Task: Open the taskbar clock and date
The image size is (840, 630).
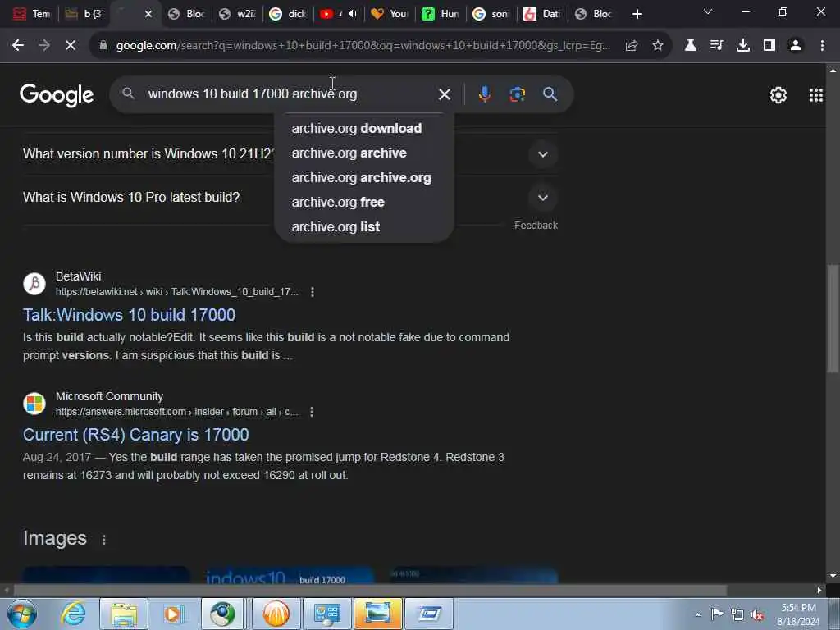Action: (798, 614)
